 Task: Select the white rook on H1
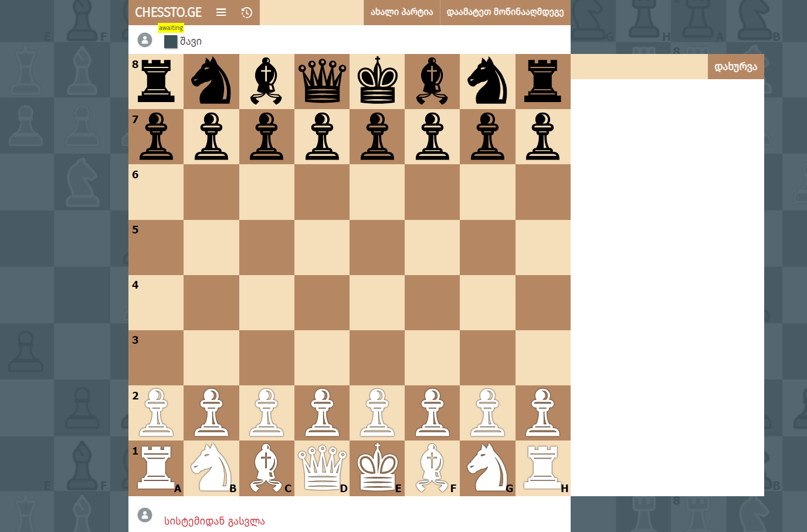coord(543,468)
